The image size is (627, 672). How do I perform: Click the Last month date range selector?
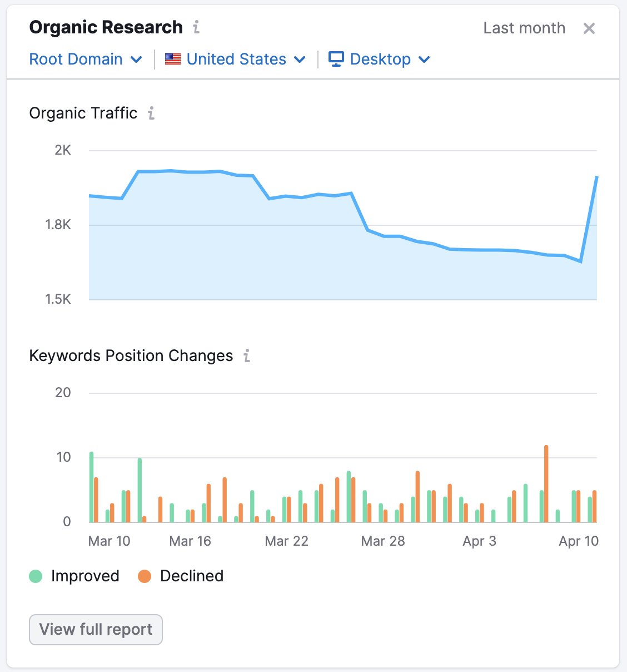524,28
